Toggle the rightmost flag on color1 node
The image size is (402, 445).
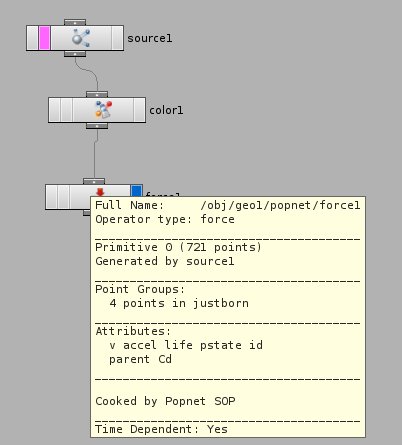pos(140,110)
